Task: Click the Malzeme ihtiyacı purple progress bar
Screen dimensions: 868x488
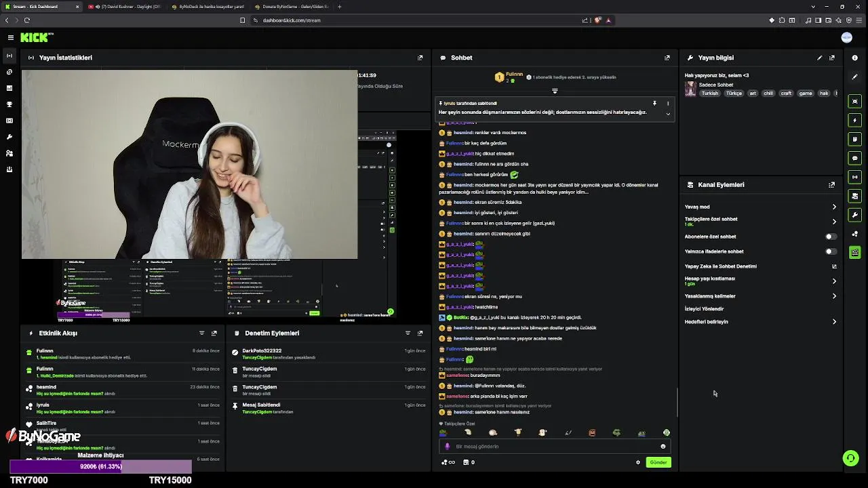Action: (x=101, y=466)
